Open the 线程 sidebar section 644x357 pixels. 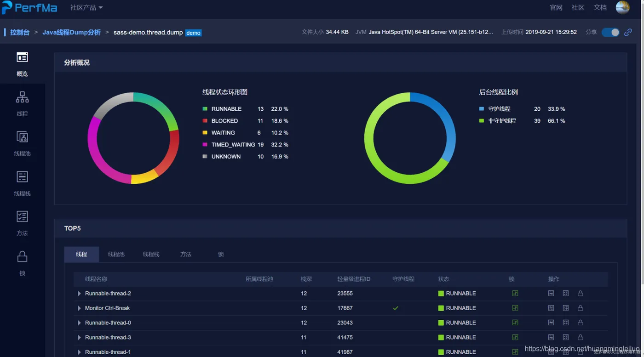click(x=22, y=97)
